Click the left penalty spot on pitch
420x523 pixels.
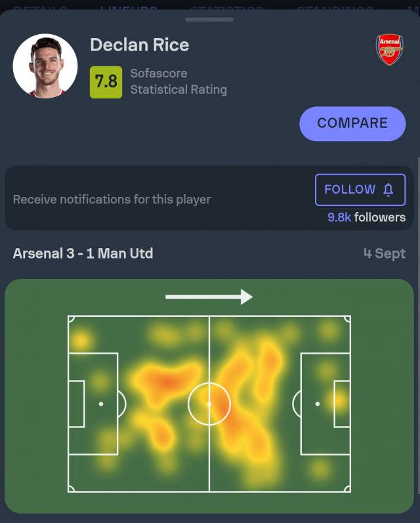[x=101, y=404]
